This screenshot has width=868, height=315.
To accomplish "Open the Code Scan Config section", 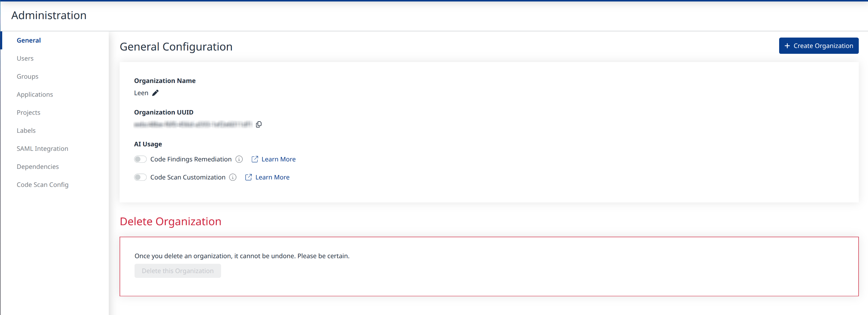I will point(43,185).
